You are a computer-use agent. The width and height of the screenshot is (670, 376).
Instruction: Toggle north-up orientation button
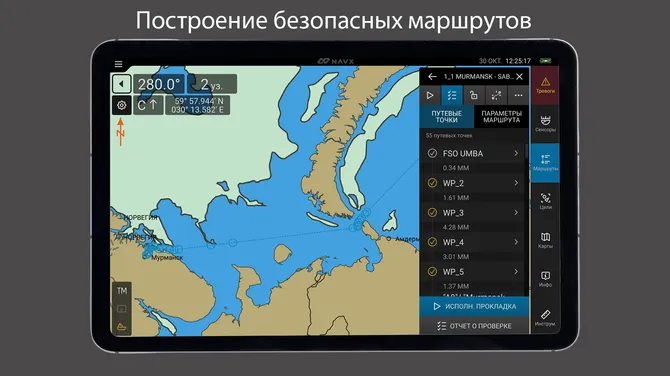148,105
